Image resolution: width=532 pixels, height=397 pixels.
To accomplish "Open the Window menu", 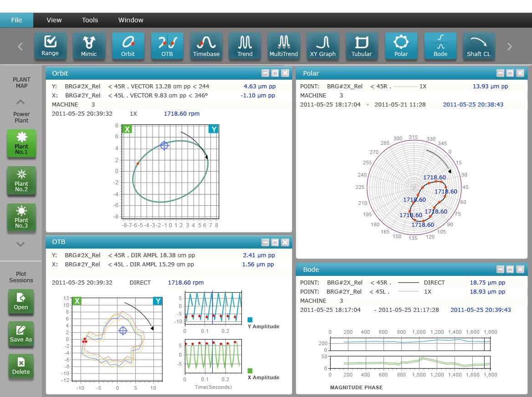I will tap(131, 20).
